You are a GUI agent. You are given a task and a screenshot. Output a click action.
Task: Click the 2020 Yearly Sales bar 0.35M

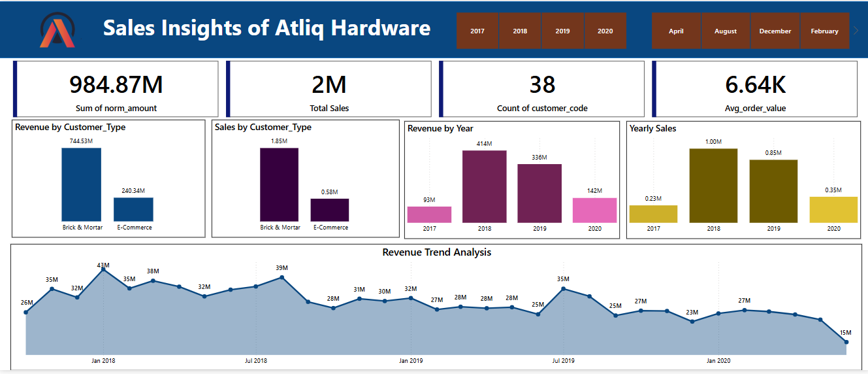tap(833, 210)
